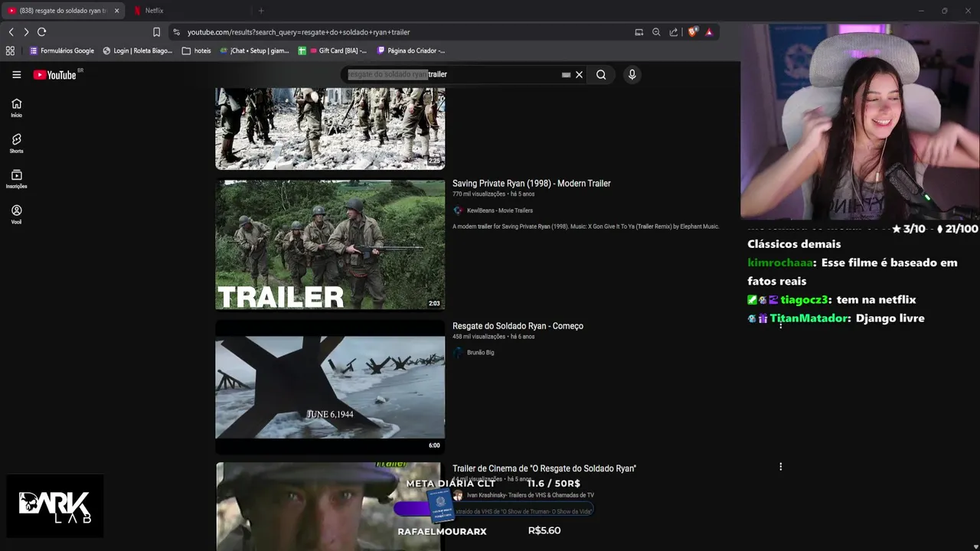
Task: Open Página do Criador bookmark
Action: [x=411, y=51]
